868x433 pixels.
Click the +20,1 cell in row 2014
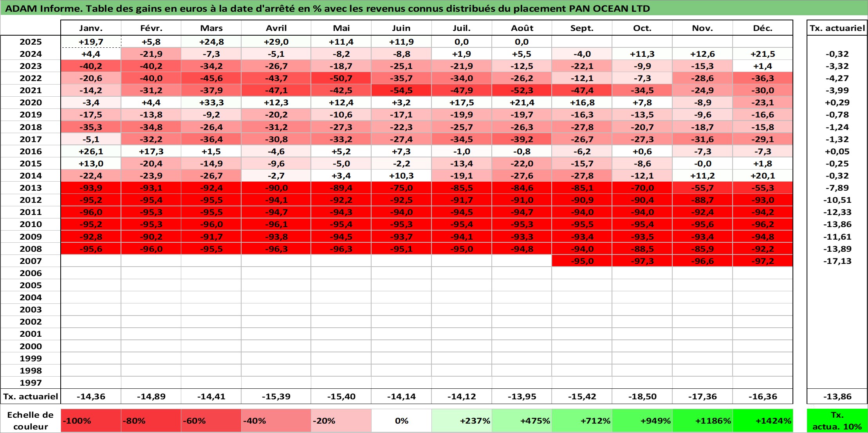tap(763, 176)
